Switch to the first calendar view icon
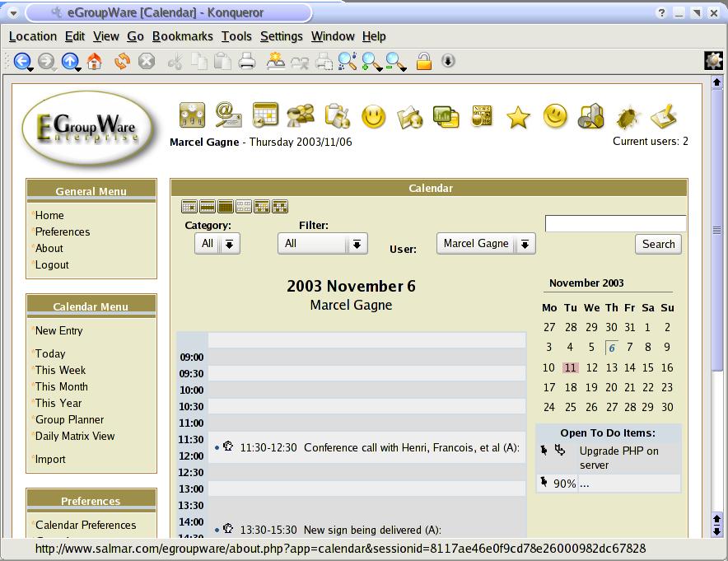728x561 pixels. [189, 207]
